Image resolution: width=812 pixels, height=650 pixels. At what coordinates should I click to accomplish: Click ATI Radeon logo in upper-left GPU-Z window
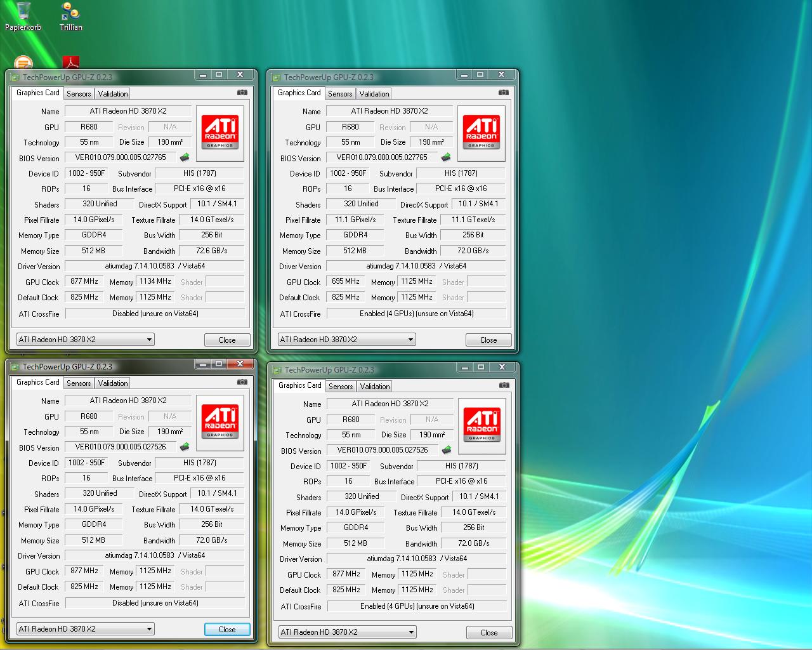[x=220, y=133]
